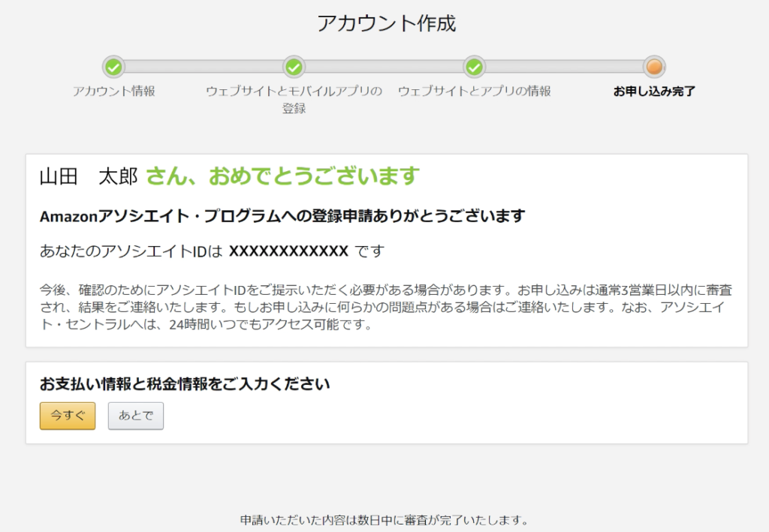Viewport: 769px width, 532px height.
Task: Click the checkmark above ウェブサイトとアプリの情報
Action: [475, 67]
